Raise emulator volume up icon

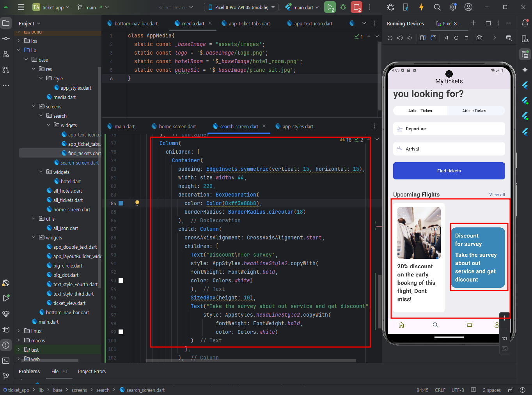click(x=400, y=38)
